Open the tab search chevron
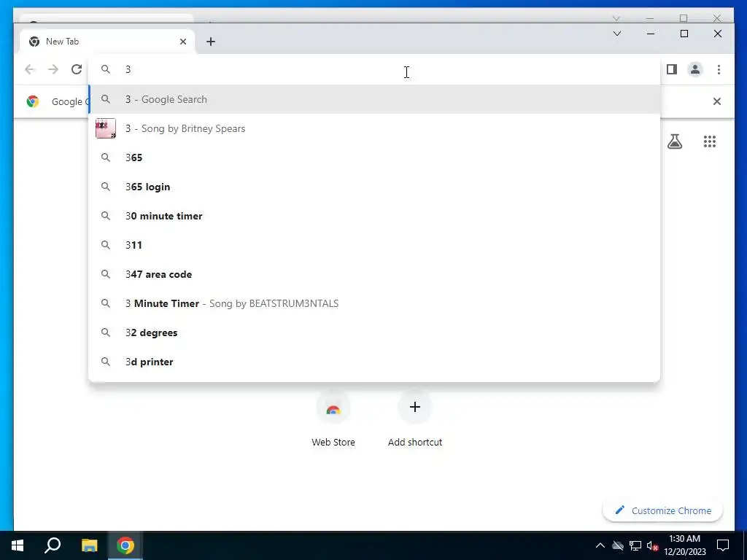The height and width of the screenshot is (560, 747). (x=617, y=34)
